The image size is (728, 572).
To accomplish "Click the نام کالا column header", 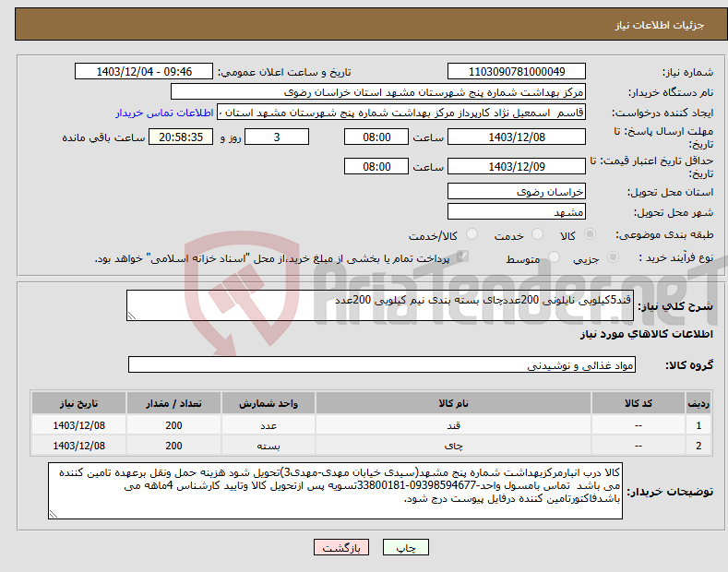I will tap(453, 403).
